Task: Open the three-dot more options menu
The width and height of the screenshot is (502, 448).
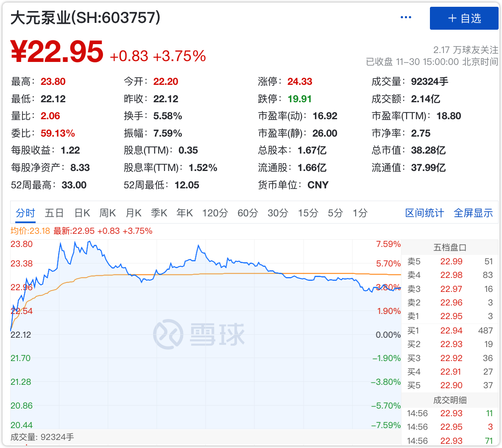Action: (x=406, y=17)
